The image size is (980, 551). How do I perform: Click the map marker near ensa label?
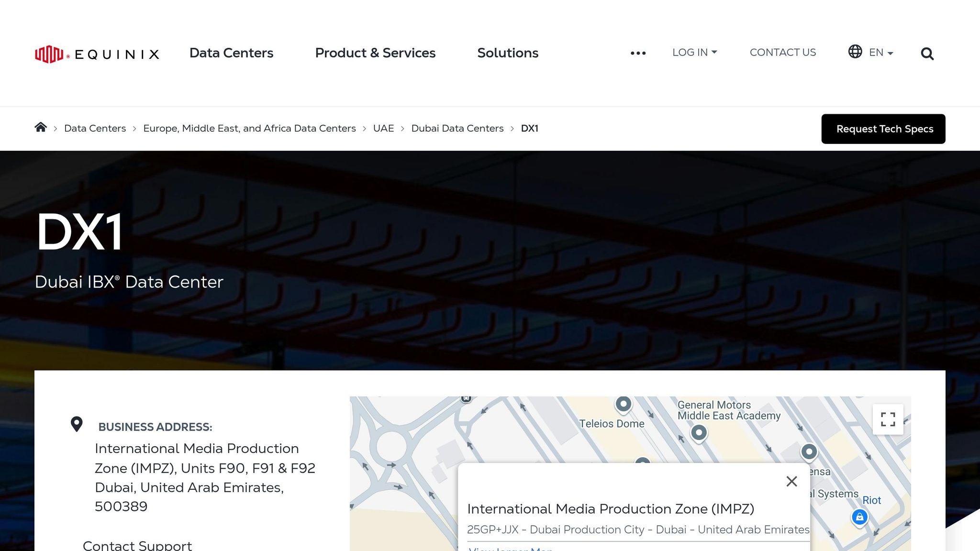point(809,452)
